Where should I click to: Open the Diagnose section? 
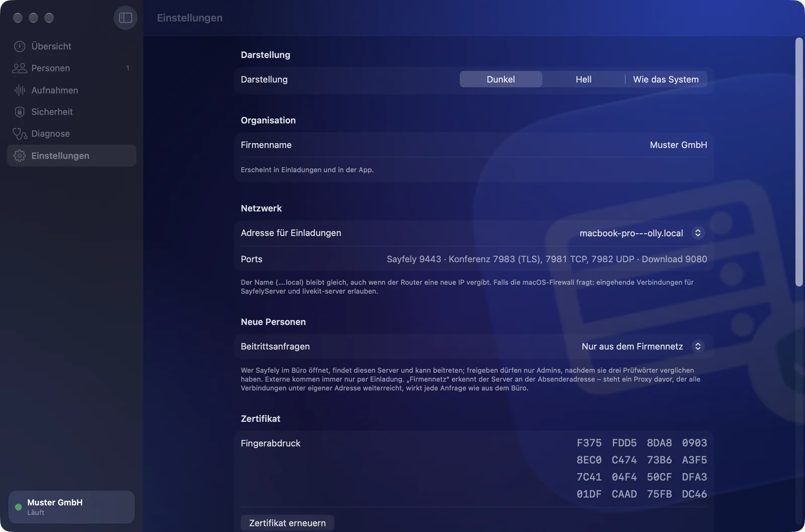coord(71,134)
